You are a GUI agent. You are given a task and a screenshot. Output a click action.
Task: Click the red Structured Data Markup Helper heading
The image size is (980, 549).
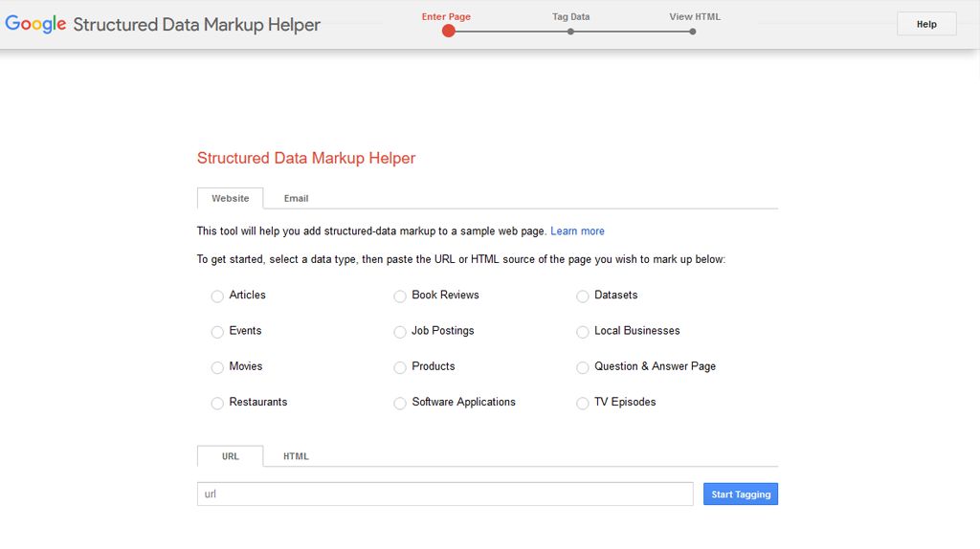[306, 158]
